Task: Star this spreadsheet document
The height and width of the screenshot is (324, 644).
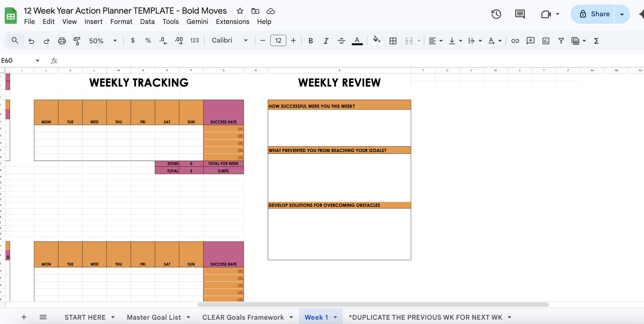Action: click(240, 11)
